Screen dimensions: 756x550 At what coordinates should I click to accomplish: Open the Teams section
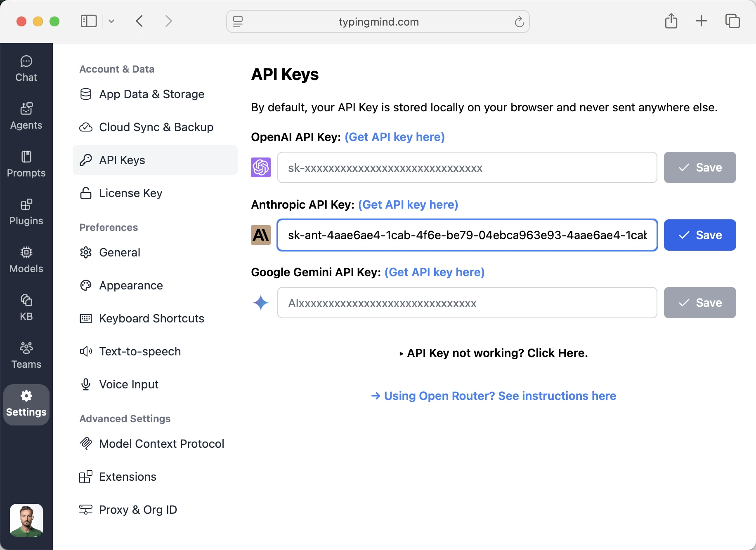tap(26, 355)
